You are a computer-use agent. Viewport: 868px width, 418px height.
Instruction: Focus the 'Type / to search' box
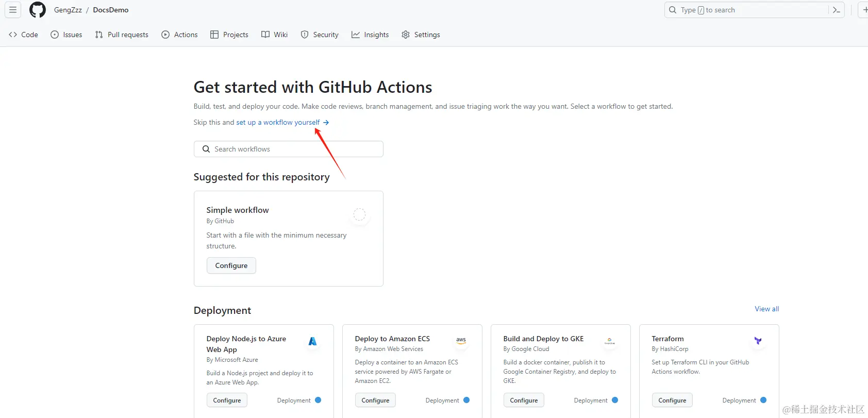[x=755, y=10]
